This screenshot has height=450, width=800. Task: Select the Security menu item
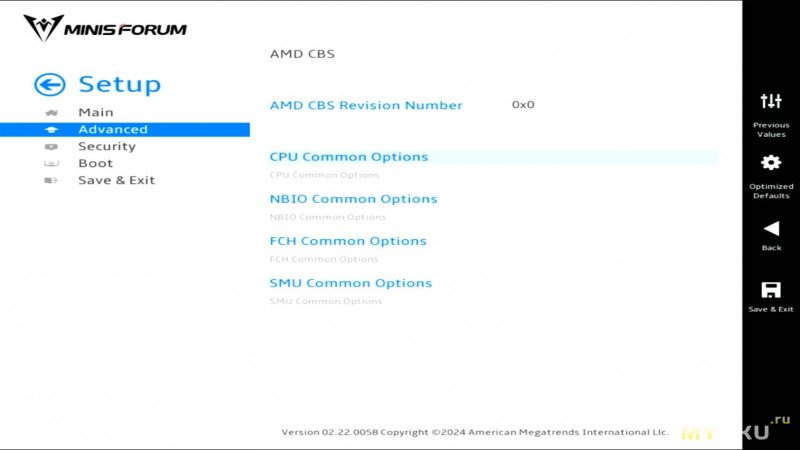pyautogui.click(x=107, y=146)
